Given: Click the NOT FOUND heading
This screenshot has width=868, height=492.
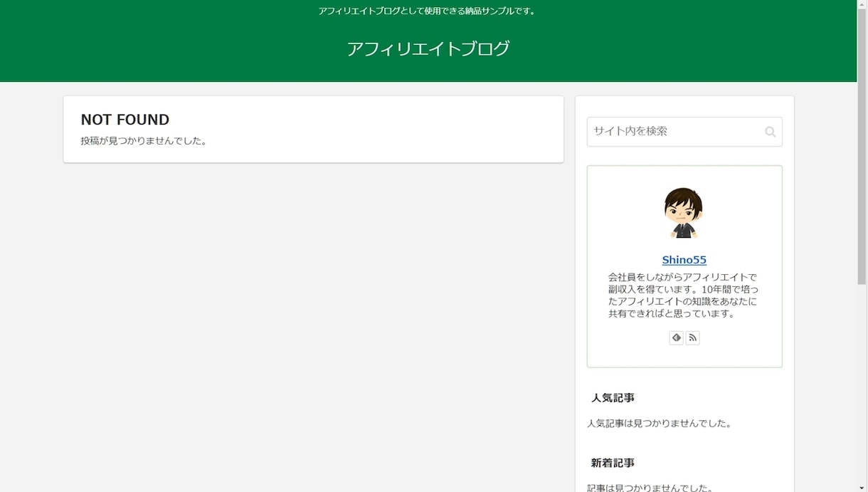Looking at the screenshot, I should 125,120.
